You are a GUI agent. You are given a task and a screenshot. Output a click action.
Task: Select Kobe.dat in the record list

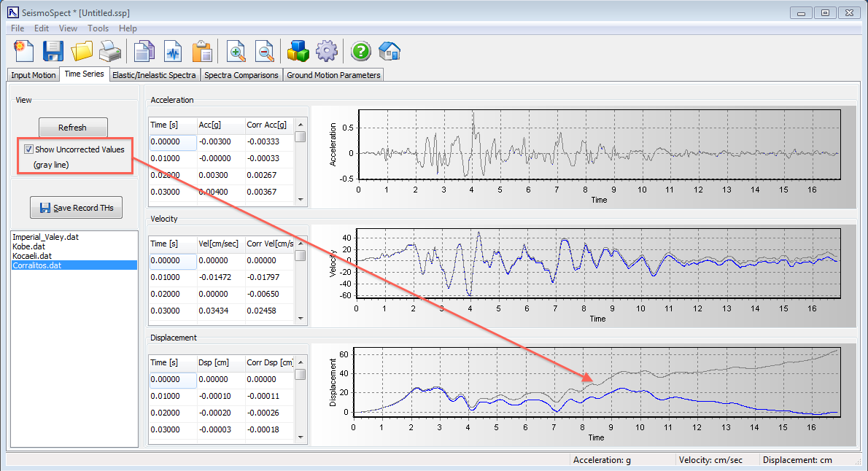[26, 246]
